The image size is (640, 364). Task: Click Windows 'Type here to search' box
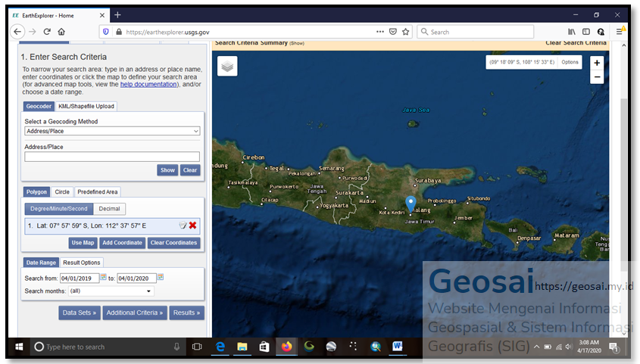(x=107, y=347)
